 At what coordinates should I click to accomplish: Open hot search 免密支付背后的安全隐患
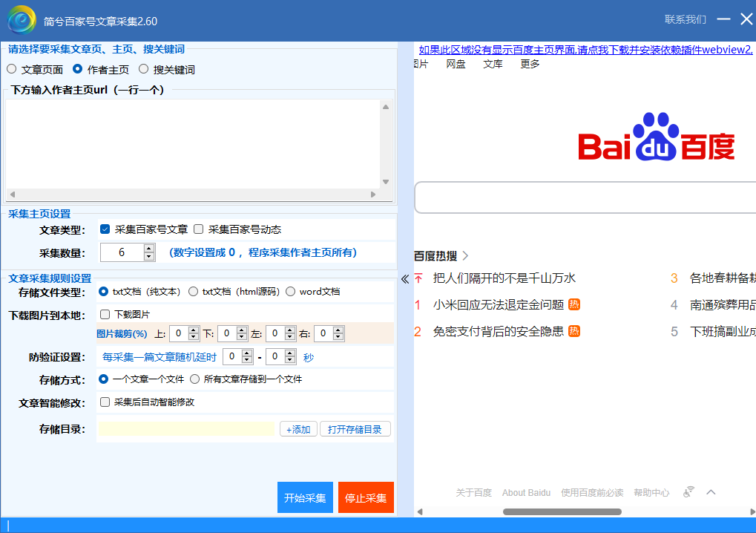(498, 331)
